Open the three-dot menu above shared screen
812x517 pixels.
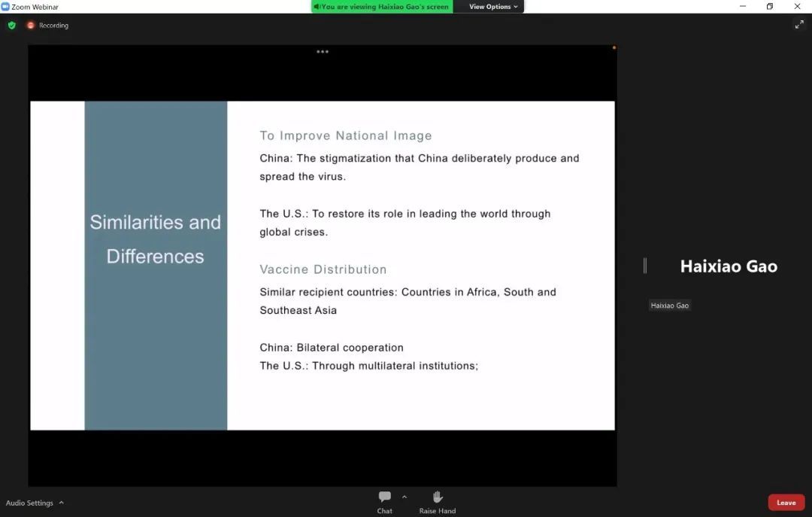click(323, 51)
